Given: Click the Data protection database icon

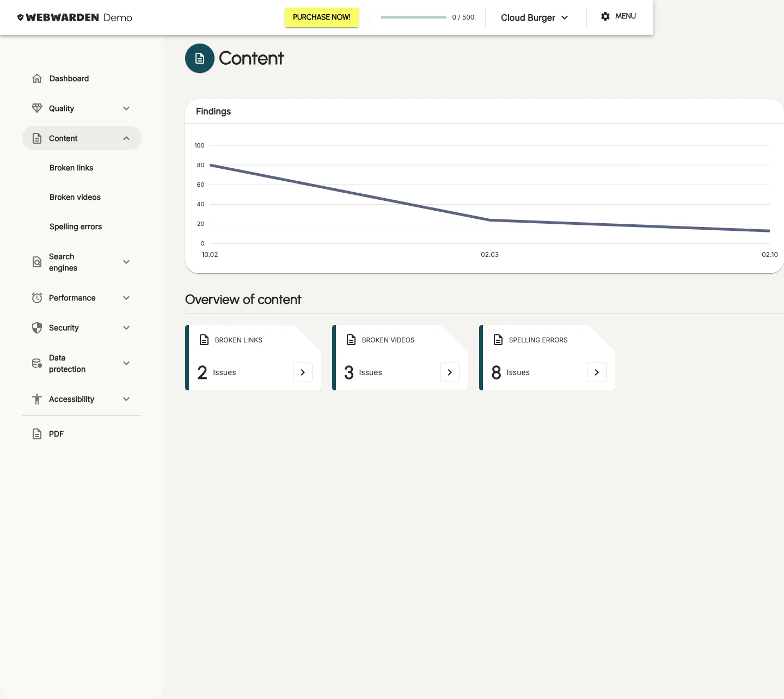Looking at the screenshot, I should pos(37,364).
